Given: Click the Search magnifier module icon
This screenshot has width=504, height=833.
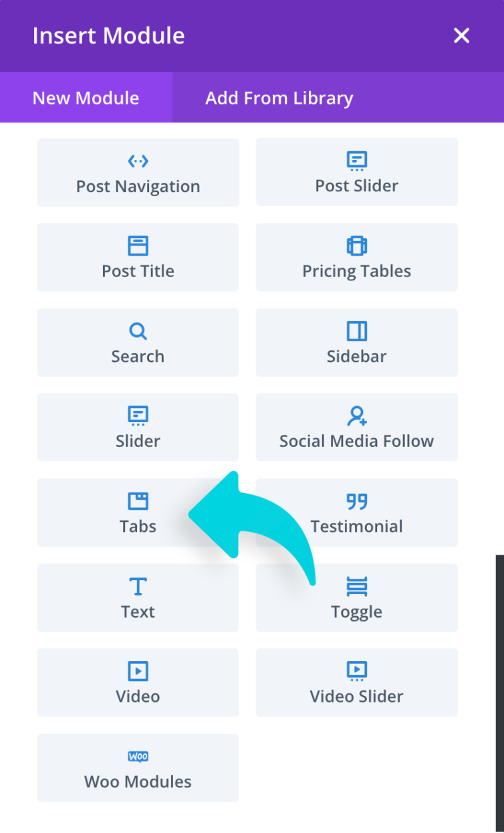Looking at the screenshot, I should pyautogui.click(x=138, y=331).
